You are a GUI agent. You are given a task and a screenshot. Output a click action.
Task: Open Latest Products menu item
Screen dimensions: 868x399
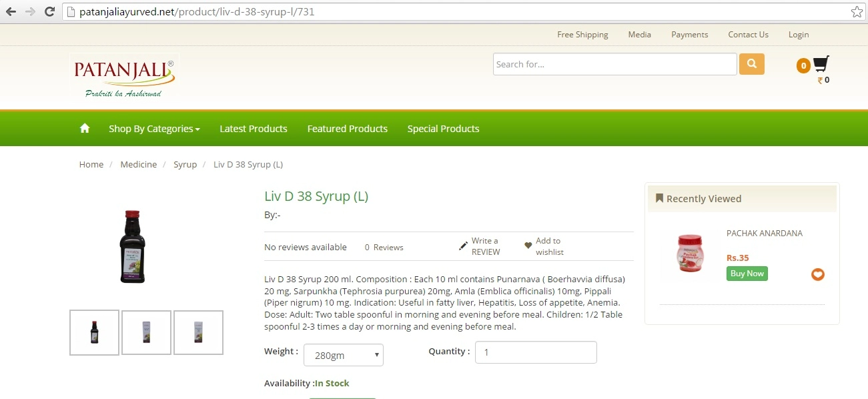pyautogui.click(x=253, y=129)
